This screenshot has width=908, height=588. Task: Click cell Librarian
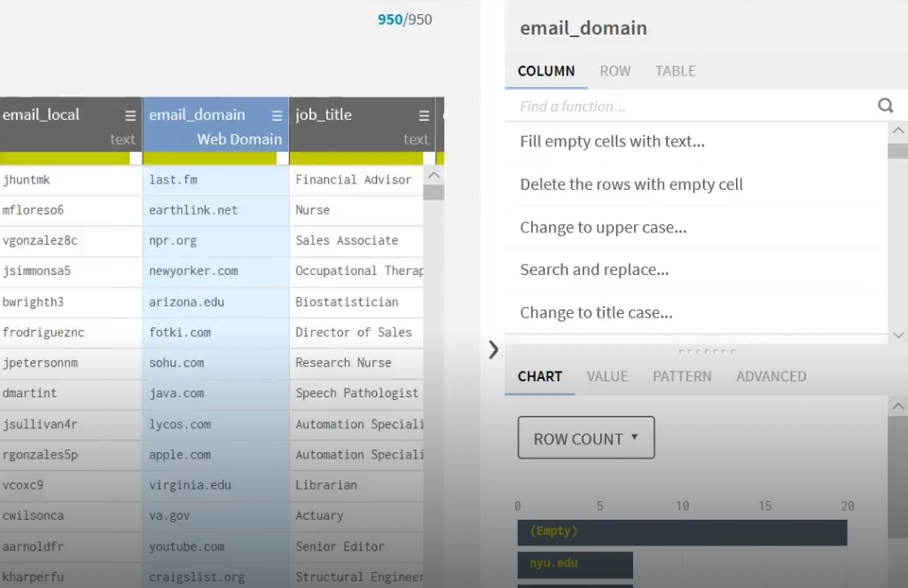pyautogui.click(x=356, y=485)
